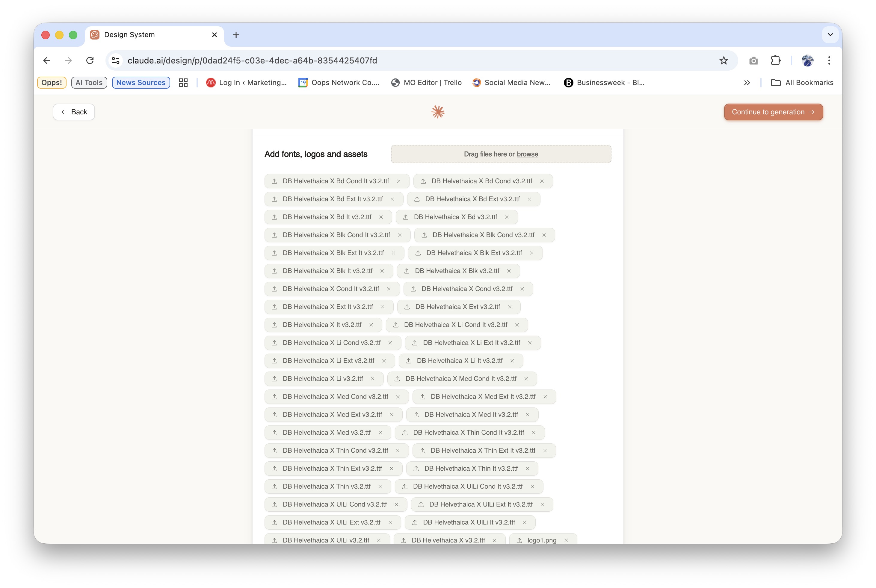This screenshot has width=876, height=588.
Task: Click upload icon on DB Helvethaica X Li v3.2.ttf
Action: pos(274,379)
